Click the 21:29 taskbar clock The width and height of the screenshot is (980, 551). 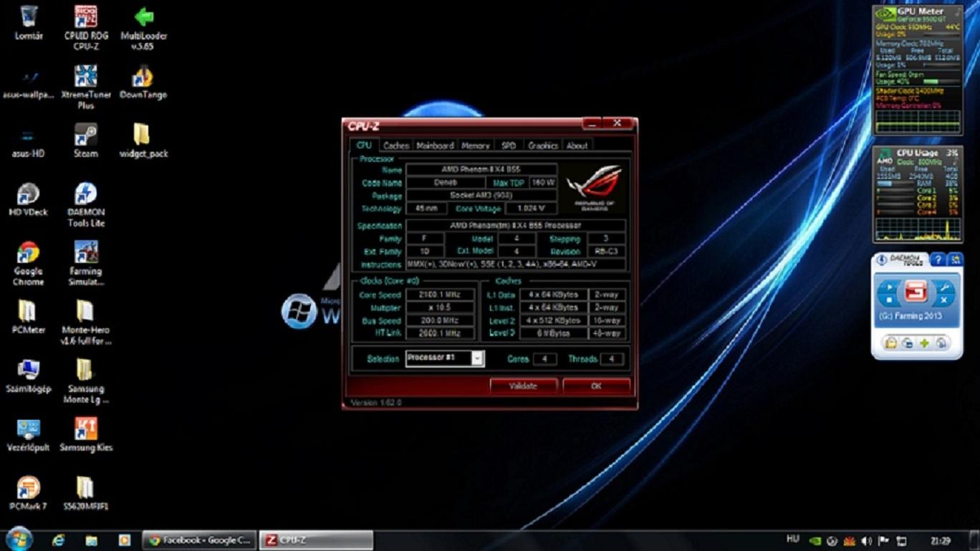[941, 540]
